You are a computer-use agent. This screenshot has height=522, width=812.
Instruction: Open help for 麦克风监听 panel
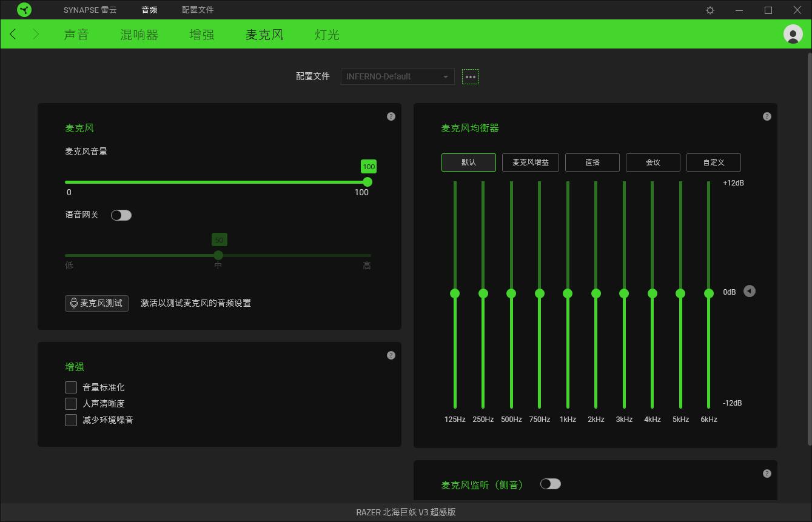pyautogui.click(x=767, y=473)
